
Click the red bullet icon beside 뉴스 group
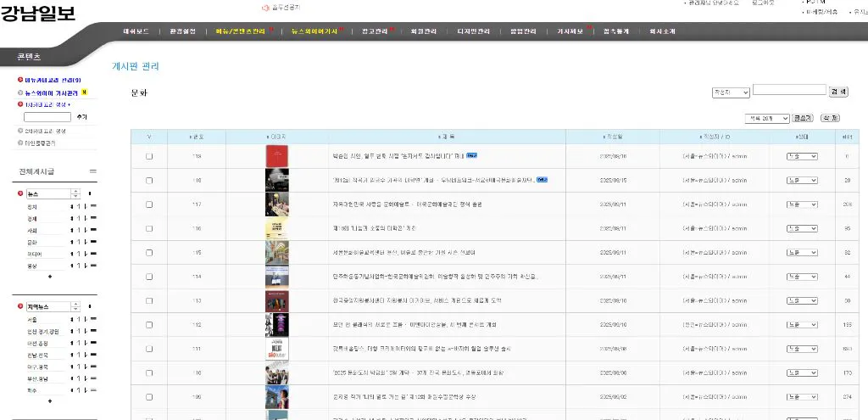pos(20,194)
